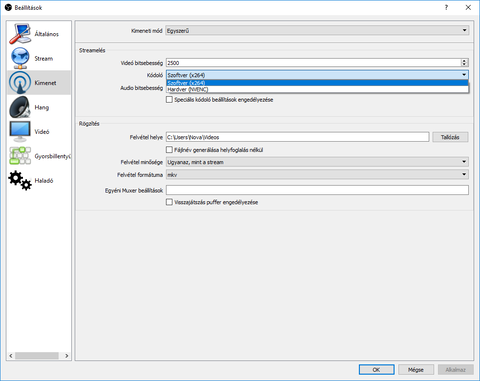Click the Audio bitsebesség label
Screen dimensions: 480x381
click(x=141, y=88)
